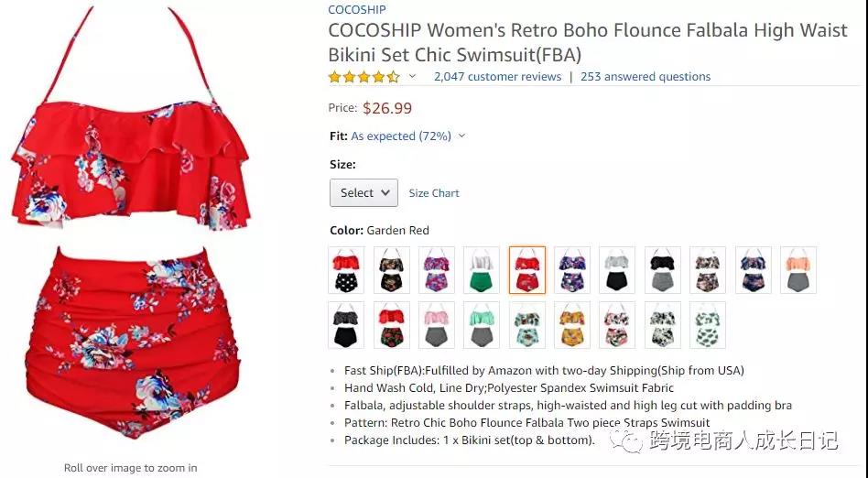
Task: Expand the Fit As expected details
Action: point(461,136)
